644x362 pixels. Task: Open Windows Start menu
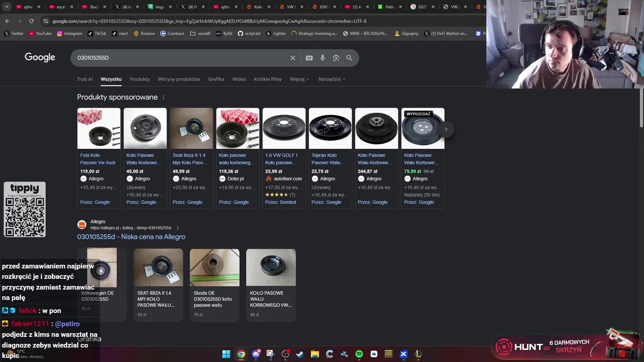[x=226, y=354]
